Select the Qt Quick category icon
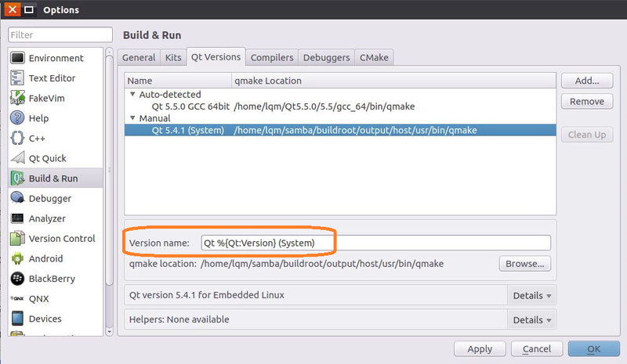Screen dimensions: 627x364 [18, 158]
